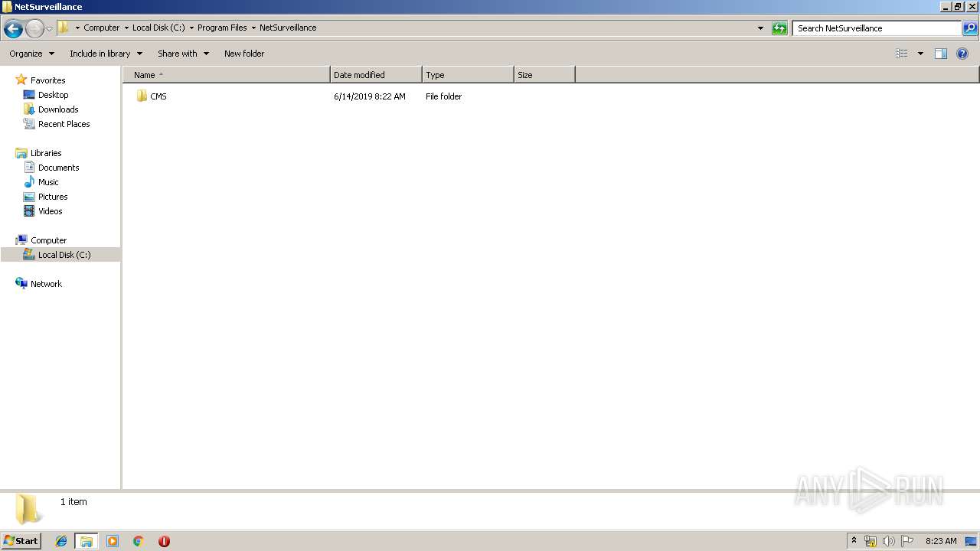Go back with the Back arrow button

[13, 28]
